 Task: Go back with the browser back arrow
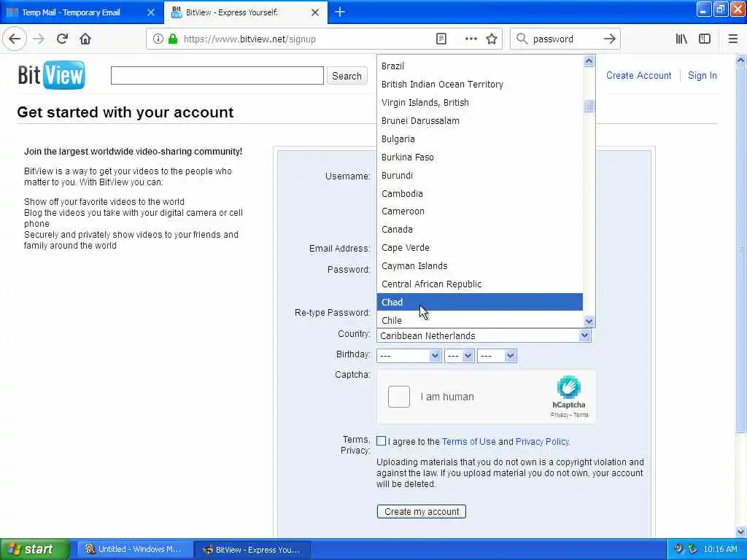pyautogui.click(x=15, y=39)
